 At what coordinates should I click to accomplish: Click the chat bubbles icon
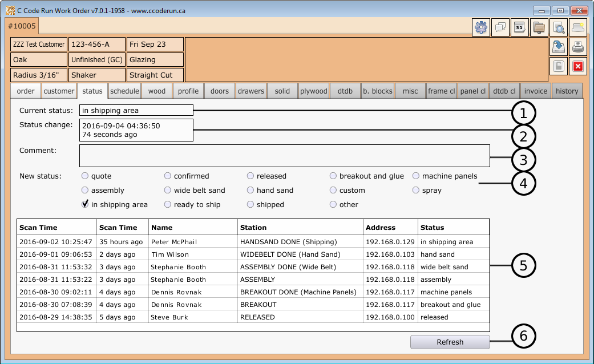(500, 27)
